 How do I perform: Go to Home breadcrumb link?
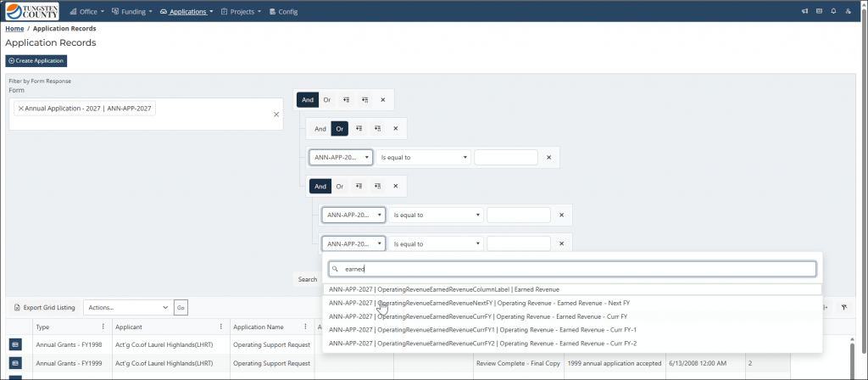tap(14, 28)
